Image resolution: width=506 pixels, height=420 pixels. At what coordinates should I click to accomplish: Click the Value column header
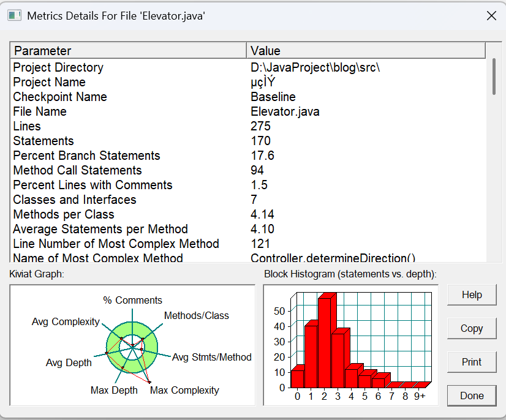pyautogui.click(x=366, y=51)
